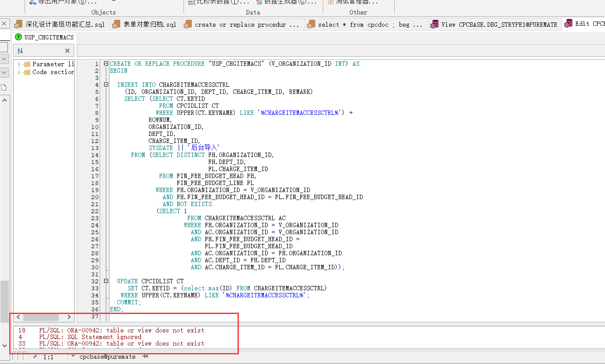This screenshot has width=605, height=364.
Task: Click 'COMMIT;' on line 35
Action: [129, 302]
